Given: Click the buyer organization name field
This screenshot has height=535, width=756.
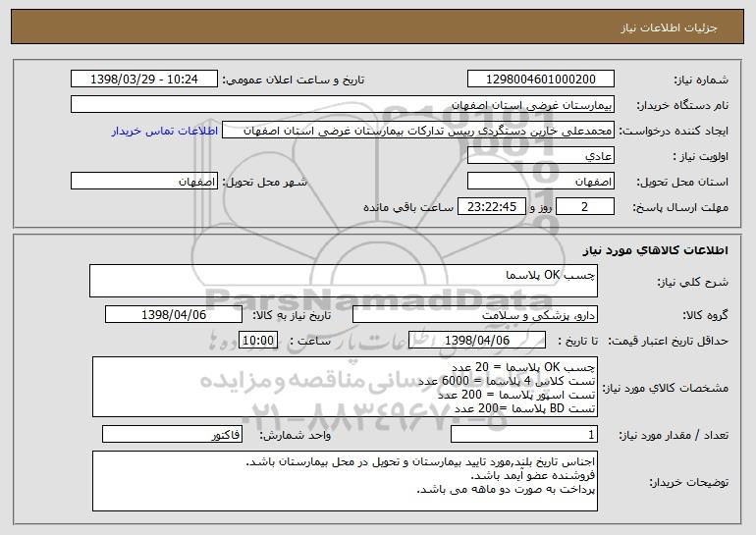Looking at the screenshot, I should [343, 105].
